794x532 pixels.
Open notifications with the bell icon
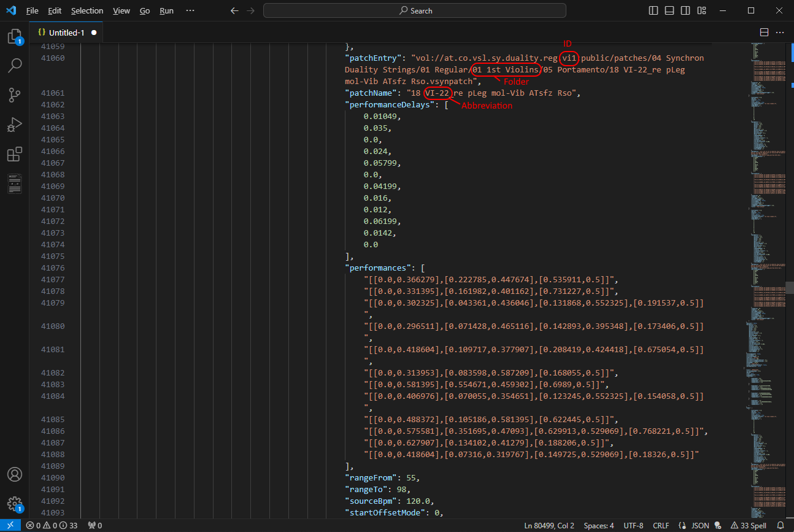pyautogui.click(x=780, y=526)
